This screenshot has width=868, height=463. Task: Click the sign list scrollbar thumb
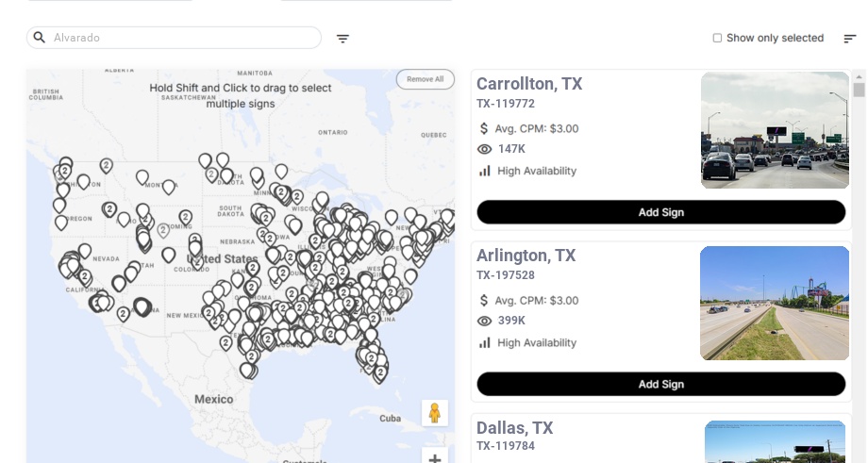859,90
